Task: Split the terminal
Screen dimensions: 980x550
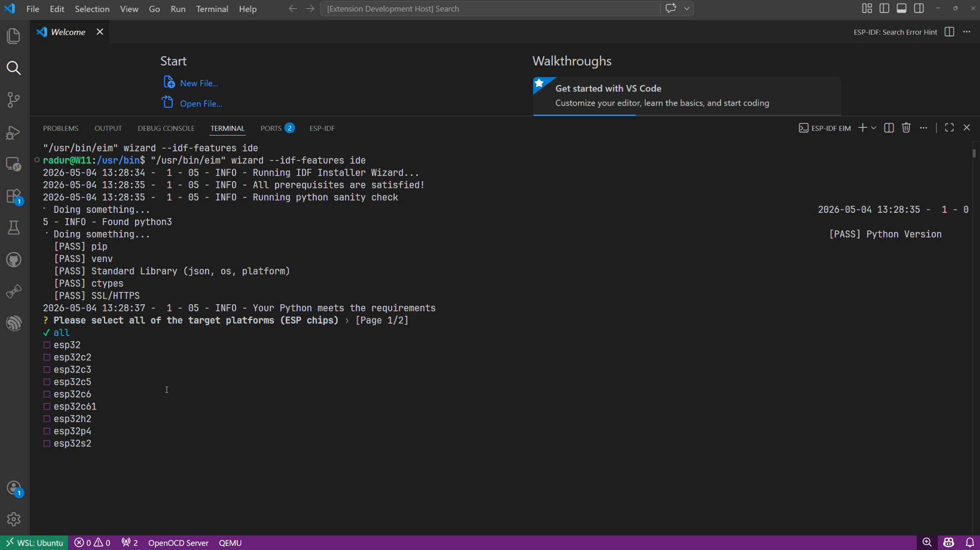Action: (x=889, y=128)
